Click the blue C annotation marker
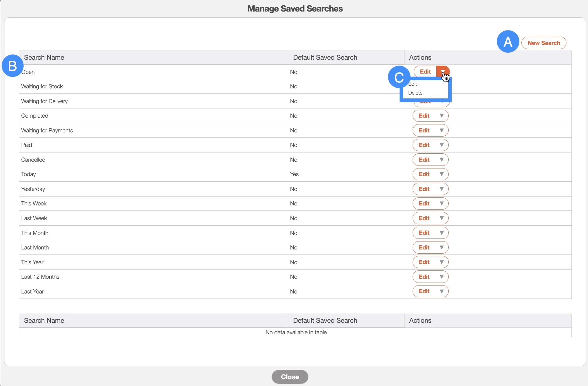Viewport: 588px width, 386px height. tap(399, 77)
